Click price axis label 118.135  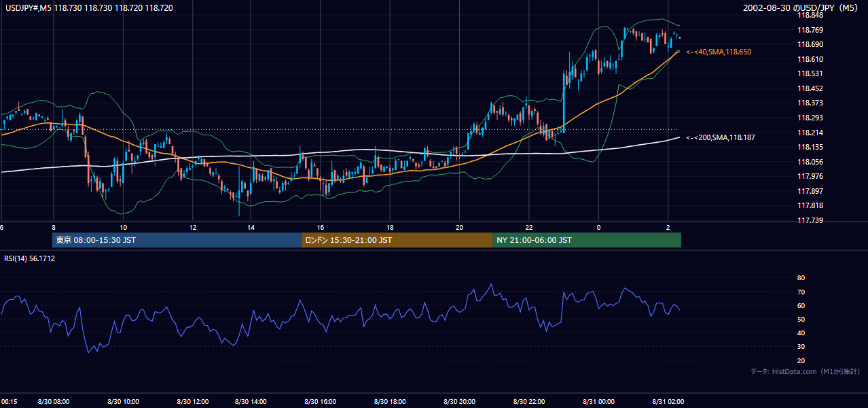810,147
